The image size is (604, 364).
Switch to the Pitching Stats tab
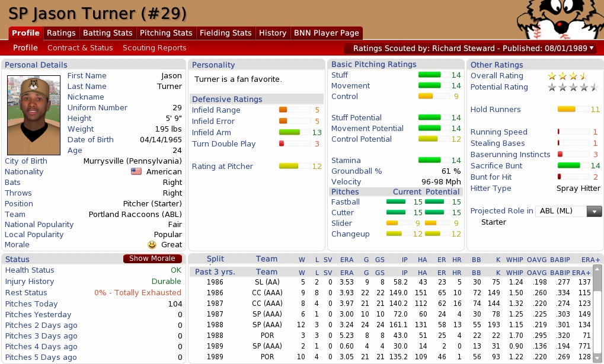click(x=166, y=33)
